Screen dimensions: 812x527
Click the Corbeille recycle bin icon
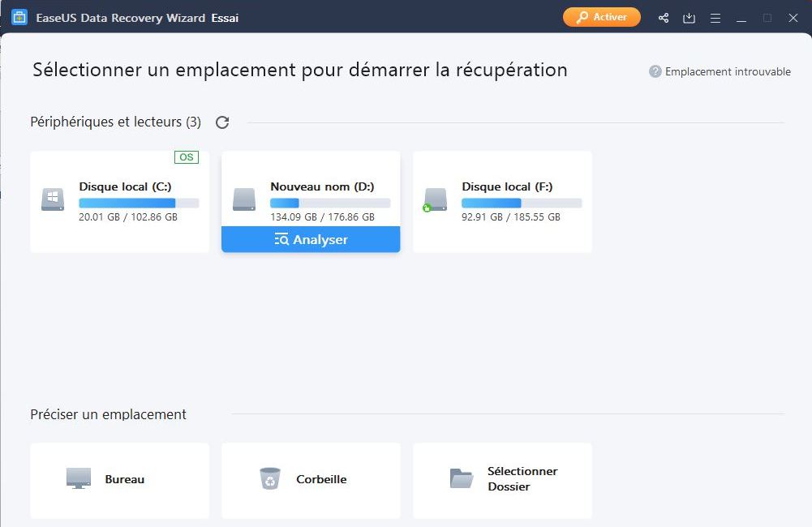point(270,478)
